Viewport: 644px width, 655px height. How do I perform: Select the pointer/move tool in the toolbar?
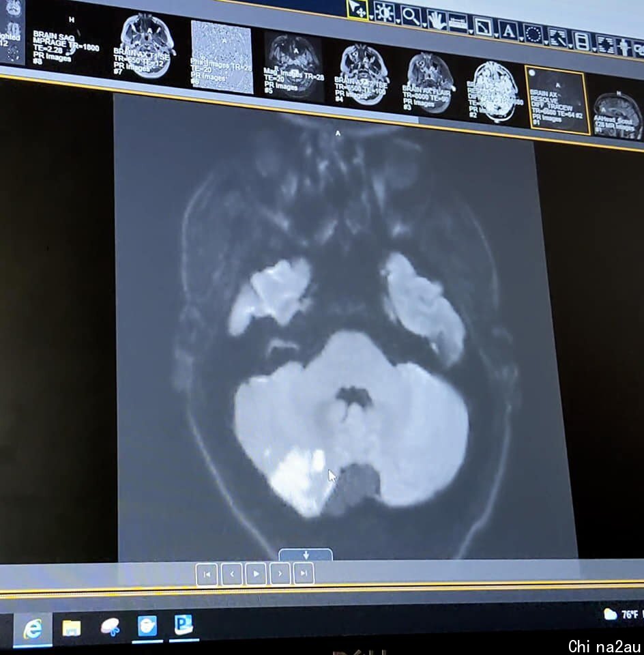(357, 9)
